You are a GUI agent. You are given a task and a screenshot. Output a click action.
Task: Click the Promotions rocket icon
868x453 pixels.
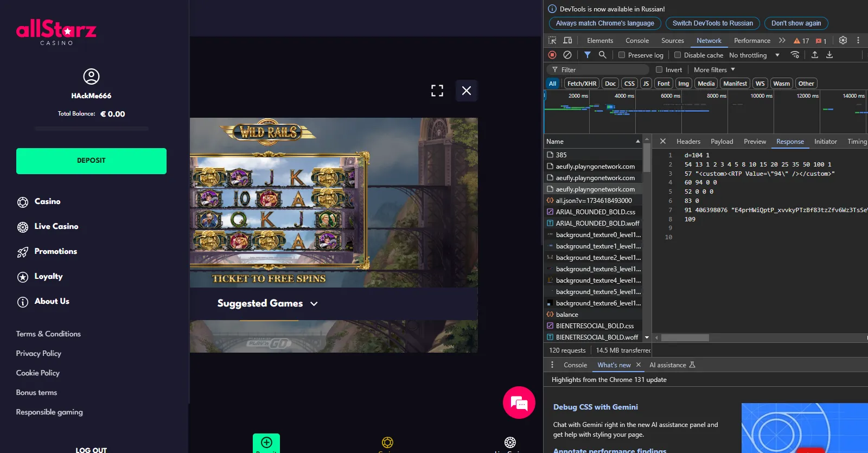tap(23, 252)
